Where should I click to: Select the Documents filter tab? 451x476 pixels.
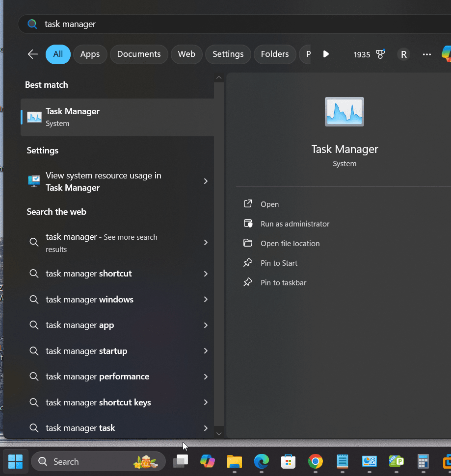pyautogui.click(x=139, y=54)
